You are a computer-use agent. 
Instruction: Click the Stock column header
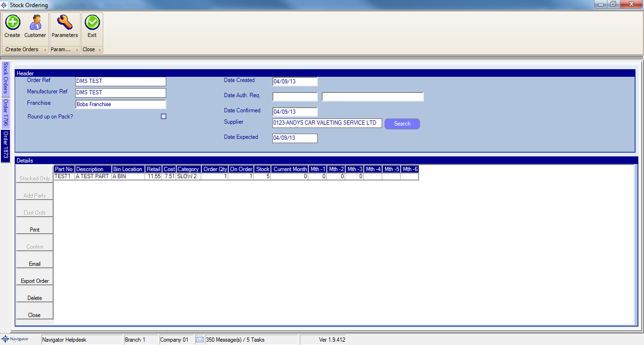click(262, 169)
